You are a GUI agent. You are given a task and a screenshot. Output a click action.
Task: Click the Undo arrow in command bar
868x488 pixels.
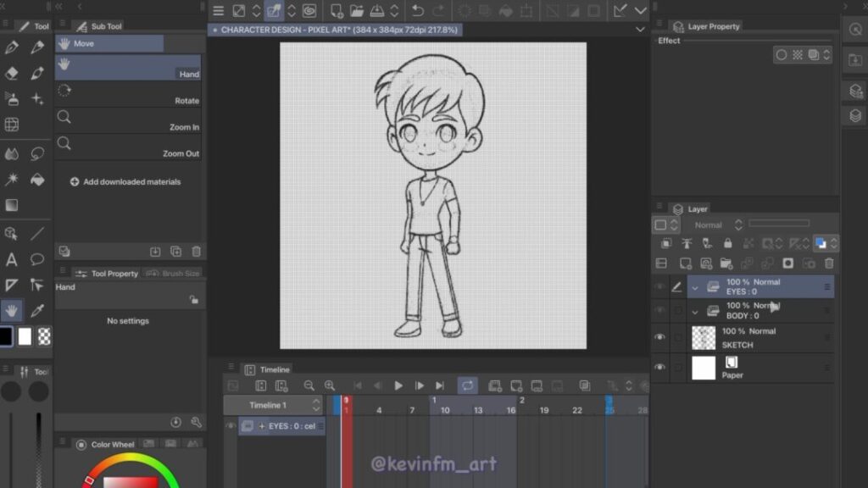pyautogui.click(x=417, y=11)
